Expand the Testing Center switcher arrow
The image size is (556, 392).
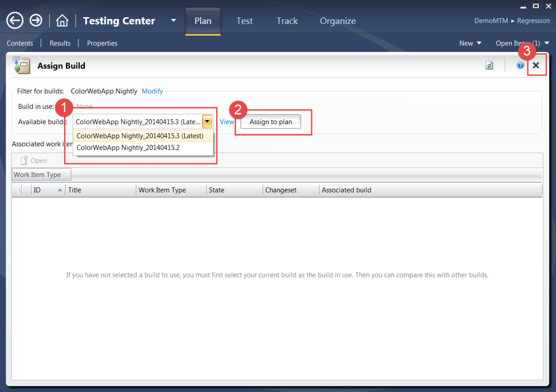coord(173,20)
